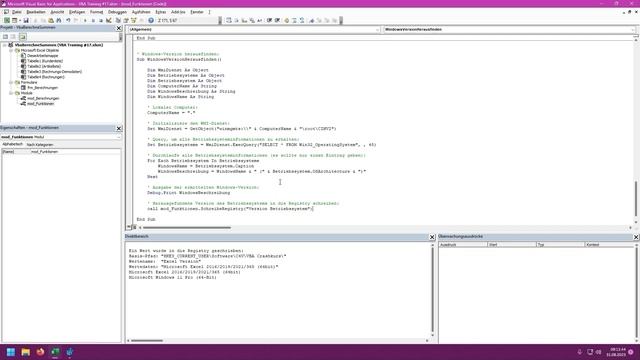The width and height of the screenshot is (640, 360).
Task: Click the Complete Word icon
Action: [260, 20]
